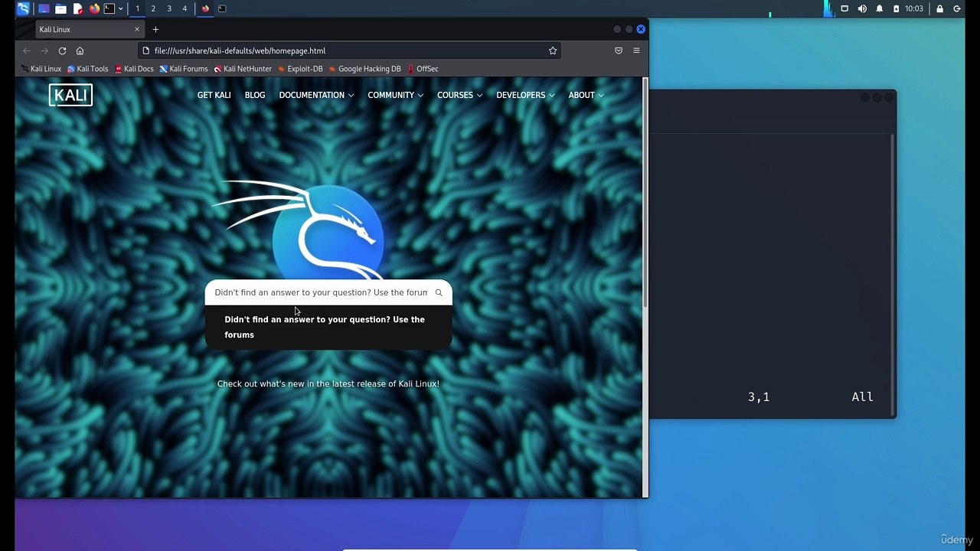Click the 10:03 clock

point(914,8)
